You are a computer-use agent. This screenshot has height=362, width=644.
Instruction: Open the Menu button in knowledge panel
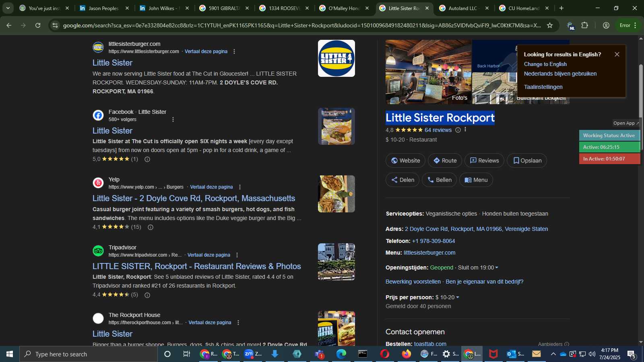(x=476, y=180)
